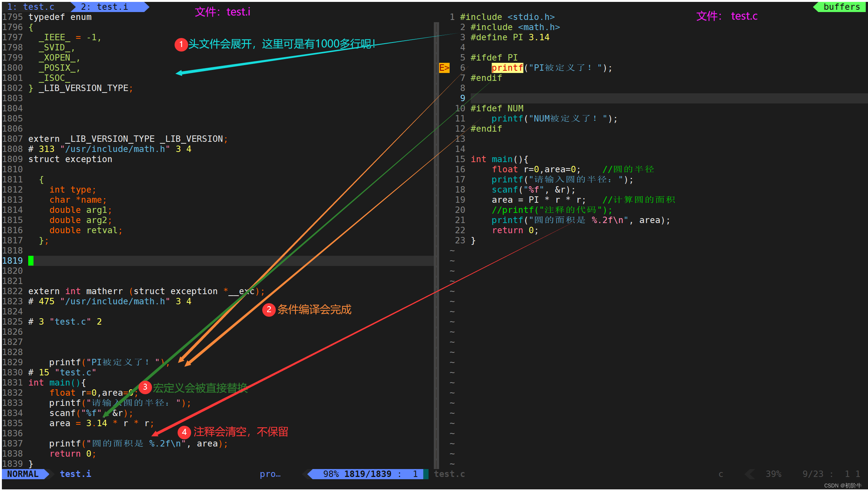Click '#endif' on line 7 of test.c
Viewport: 868px width, 492px height.
click(x=486, y=78)
